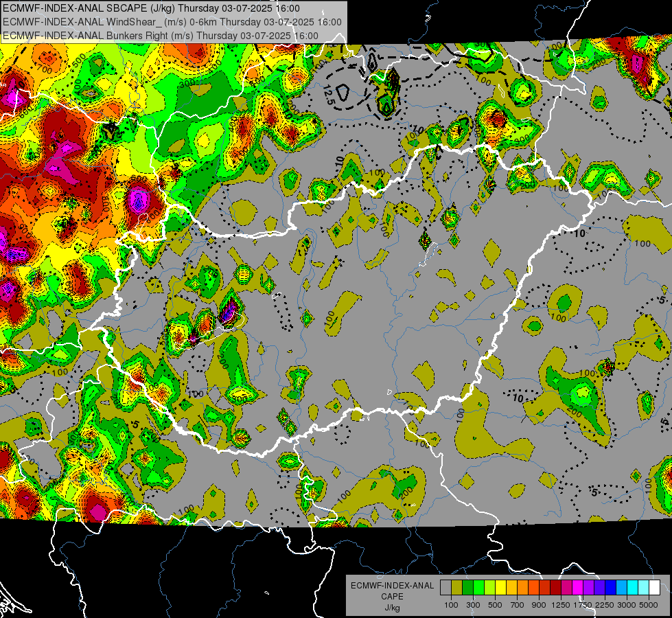Viewport: 672px width, 618px height.
Task: Click the 3000 tick label in legend
Action: [x=627, y=605]
